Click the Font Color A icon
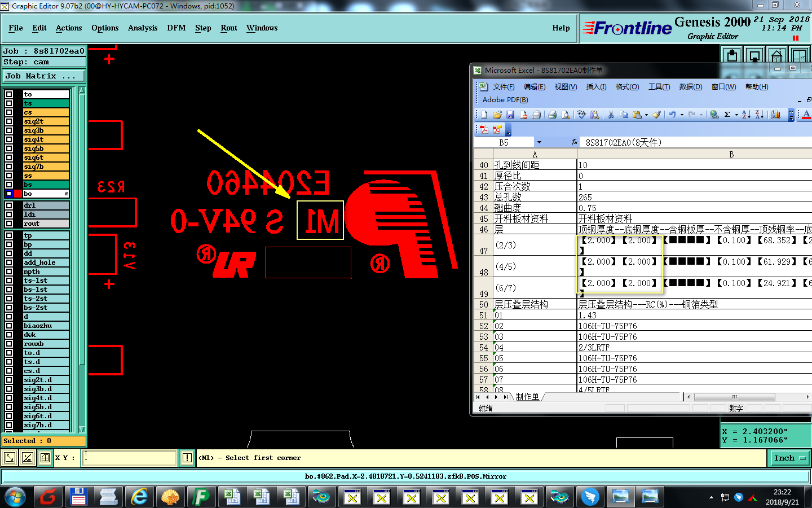Screen dimensions: 812x508 pos(806,115)
